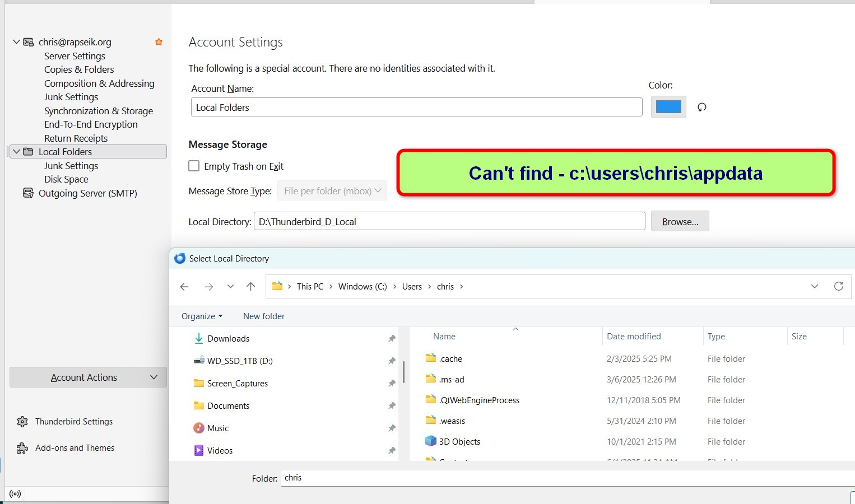Select chris in breadcrumb path
This screenshot has width=855, height=504.
point(445,287)
